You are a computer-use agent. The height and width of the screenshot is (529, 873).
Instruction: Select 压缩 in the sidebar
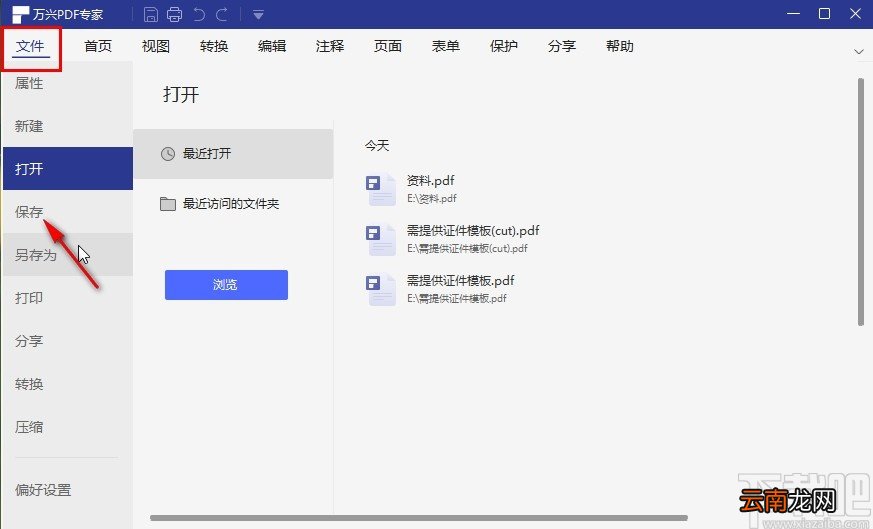[68, 427]
